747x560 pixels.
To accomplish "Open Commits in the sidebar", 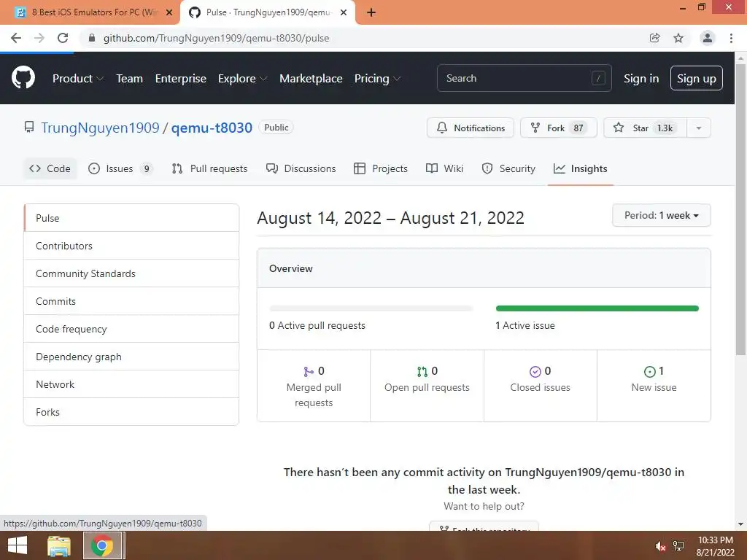I will tap(131, 301).
